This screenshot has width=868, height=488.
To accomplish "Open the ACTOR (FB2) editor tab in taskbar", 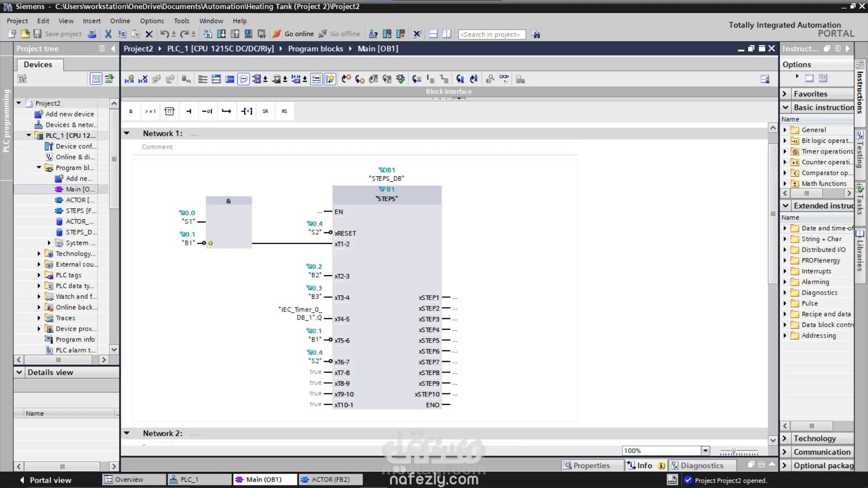I will tap(330, 479).
